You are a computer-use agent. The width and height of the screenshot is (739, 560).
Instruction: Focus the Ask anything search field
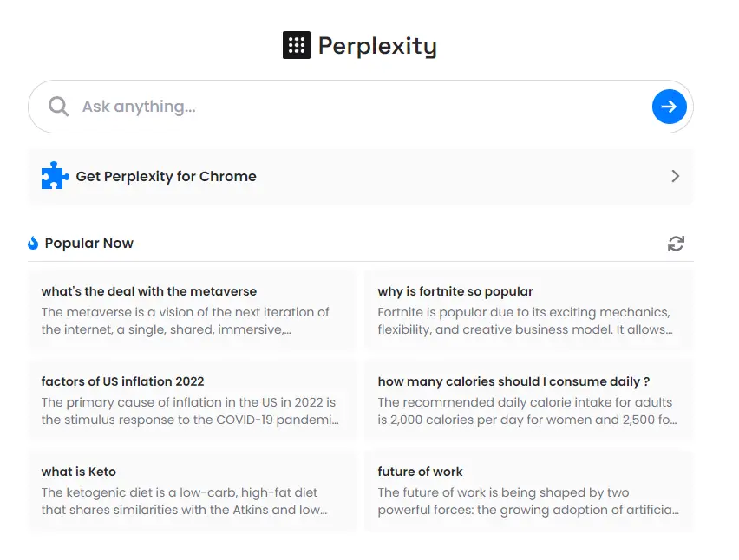click(x=361, y=107)
